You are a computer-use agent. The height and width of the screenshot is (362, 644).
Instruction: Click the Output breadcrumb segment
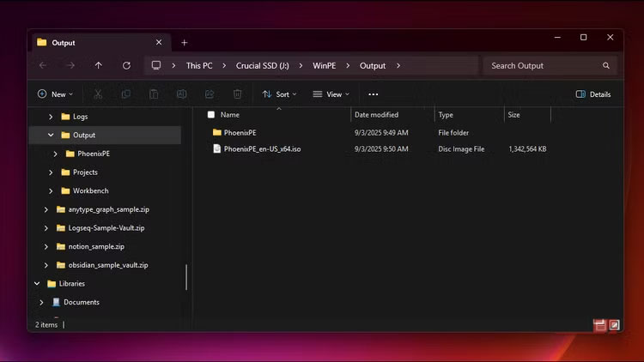click(x=373, y=66)
